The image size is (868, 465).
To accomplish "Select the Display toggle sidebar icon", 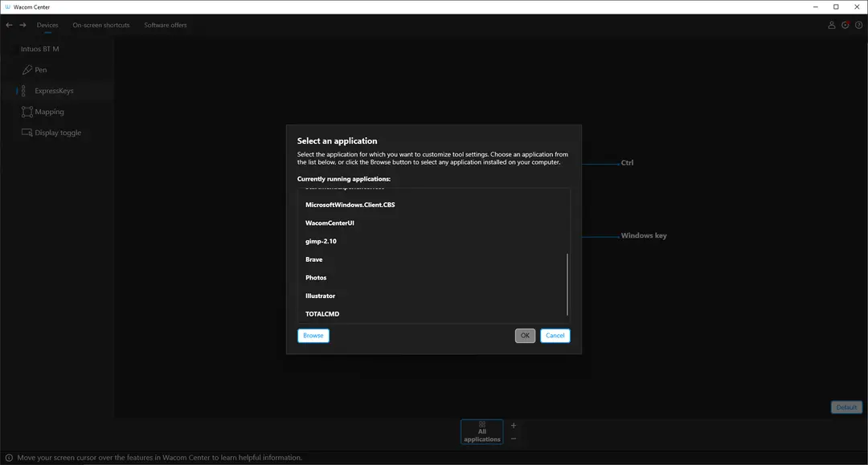I will (x=27, y=133).
